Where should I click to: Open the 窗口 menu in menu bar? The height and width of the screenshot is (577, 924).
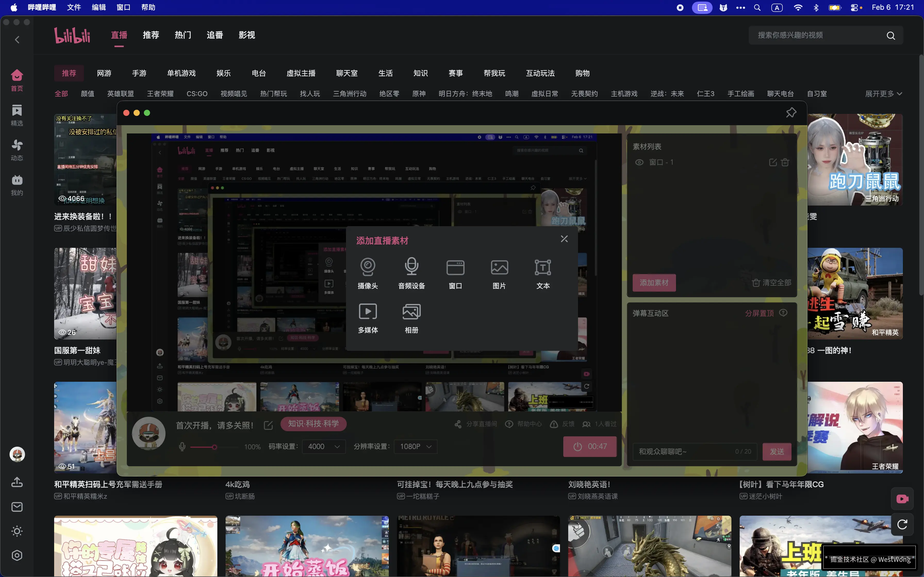123,7
